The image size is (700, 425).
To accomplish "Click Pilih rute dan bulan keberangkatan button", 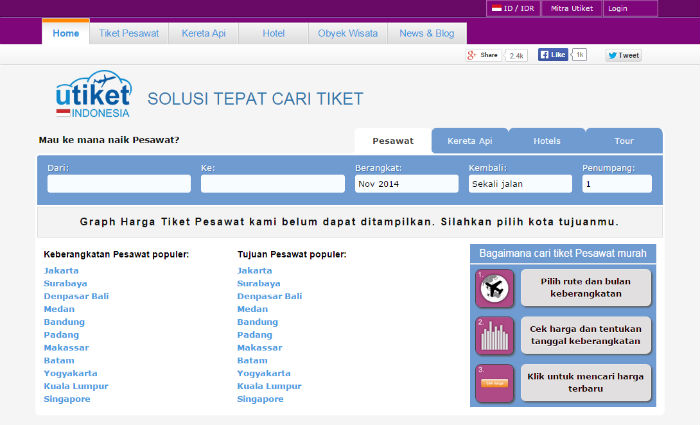I will tap(586, 288).
